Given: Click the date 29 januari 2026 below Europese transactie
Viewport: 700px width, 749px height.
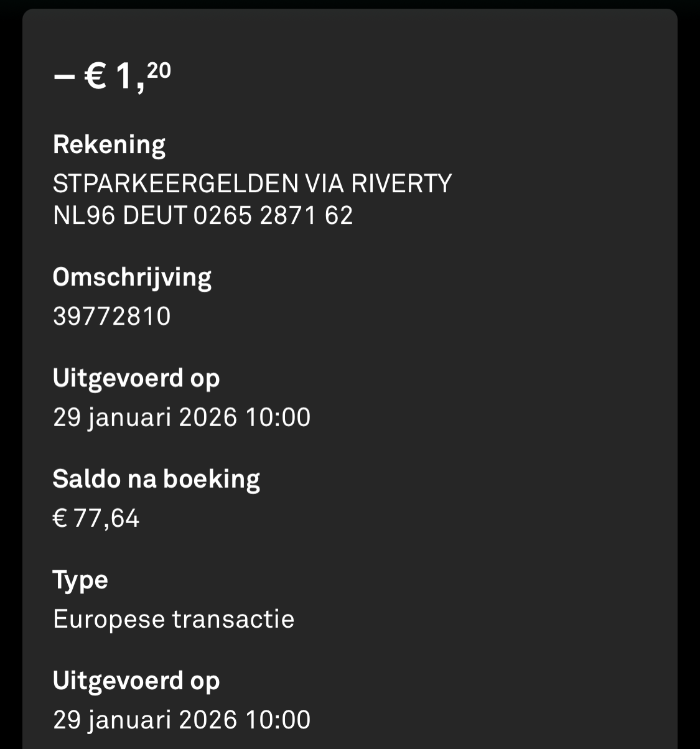Looking at the screenshot, I should point(145,720).
